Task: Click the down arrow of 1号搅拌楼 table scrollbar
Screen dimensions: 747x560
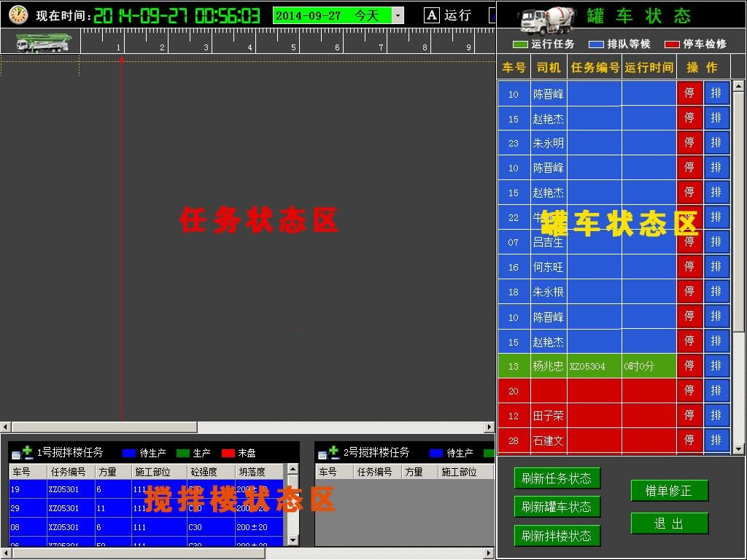Action: tap(293, 540)
